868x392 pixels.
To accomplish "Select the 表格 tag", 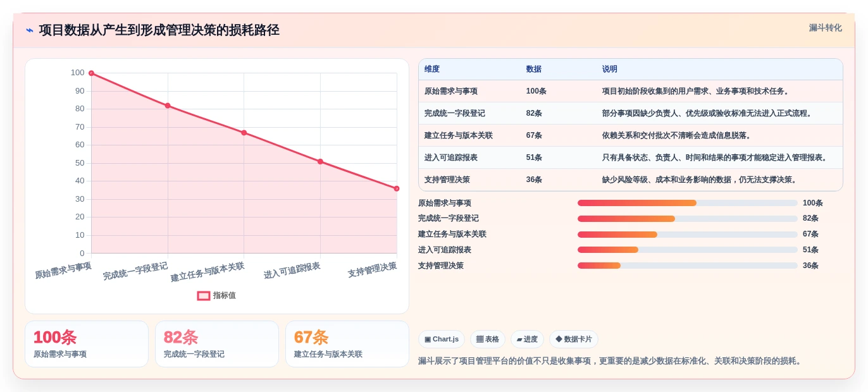I will [488, 340].
